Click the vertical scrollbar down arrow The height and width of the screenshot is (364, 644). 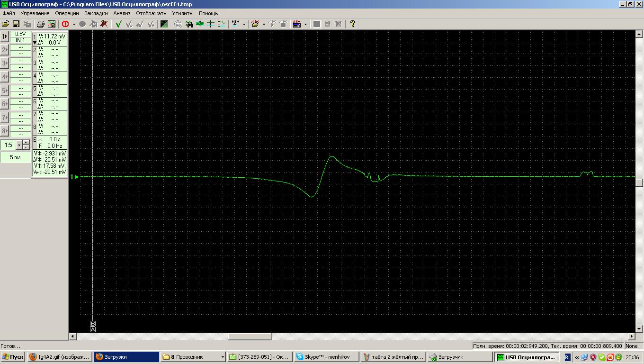640,328
